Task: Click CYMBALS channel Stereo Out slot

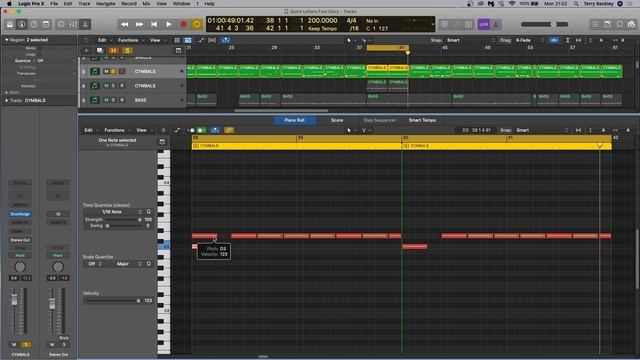Action: point(20,240)
